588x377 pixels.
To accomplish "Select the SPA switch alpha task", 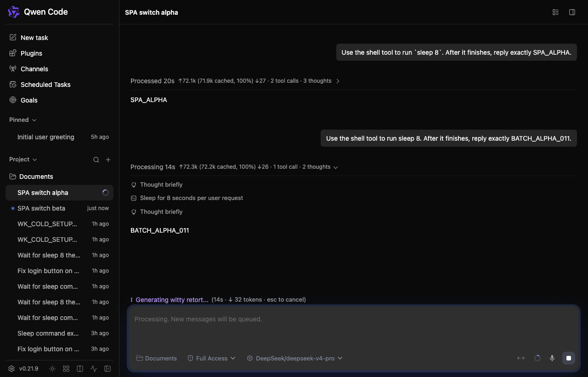I will point(59,193).
